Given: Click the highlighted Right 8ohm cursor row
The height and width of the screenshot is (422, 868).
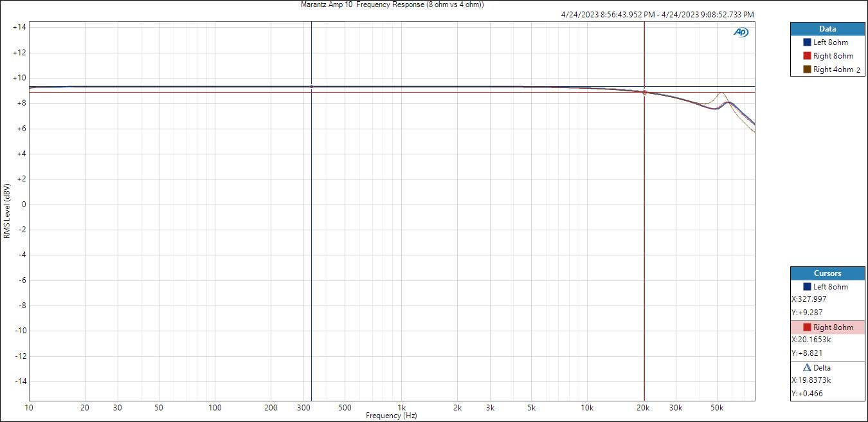Looking at the screenshot, I should [833, 327].
